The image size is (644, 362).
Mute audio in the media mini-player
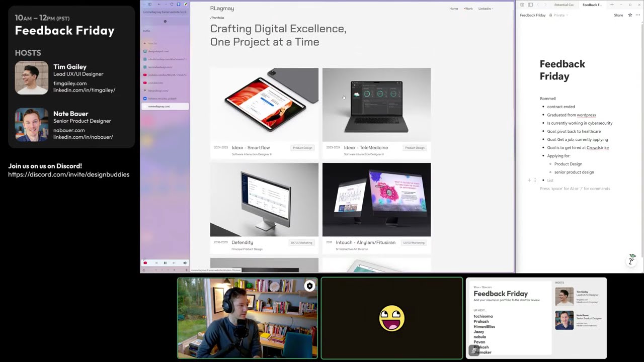[x=185, y=262]
